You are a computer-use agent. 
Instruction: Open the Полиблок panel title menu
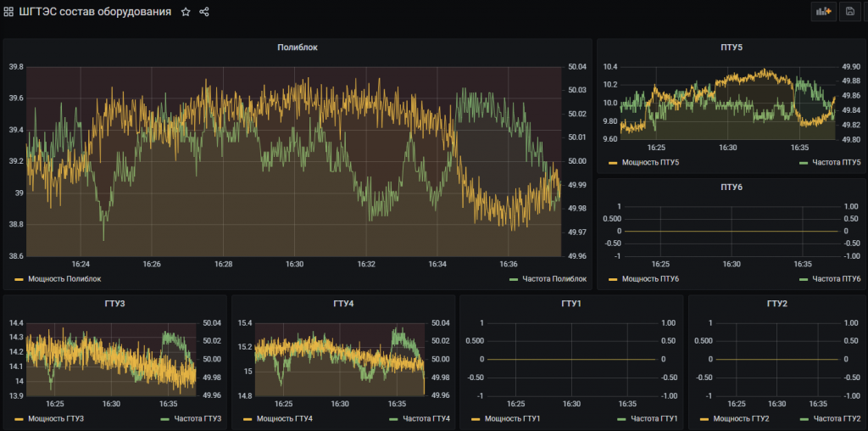[298, 48]
